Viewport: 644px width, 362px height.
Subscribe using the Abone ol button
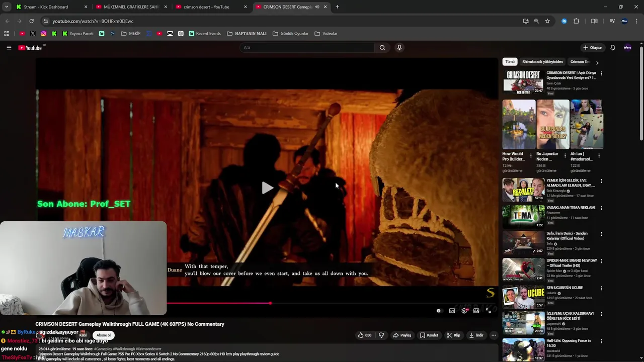tap(104, 335)
